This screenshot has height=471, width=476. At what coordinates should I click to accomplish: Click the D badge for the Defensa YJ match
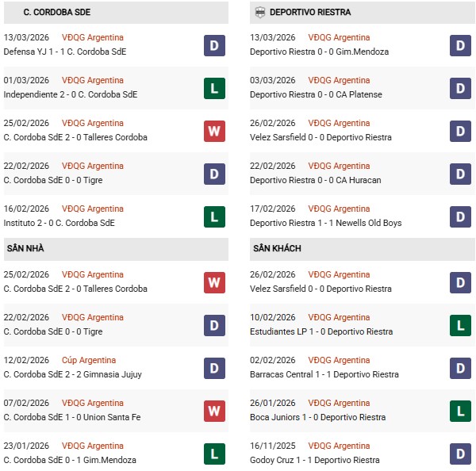[x=214, y=45]
